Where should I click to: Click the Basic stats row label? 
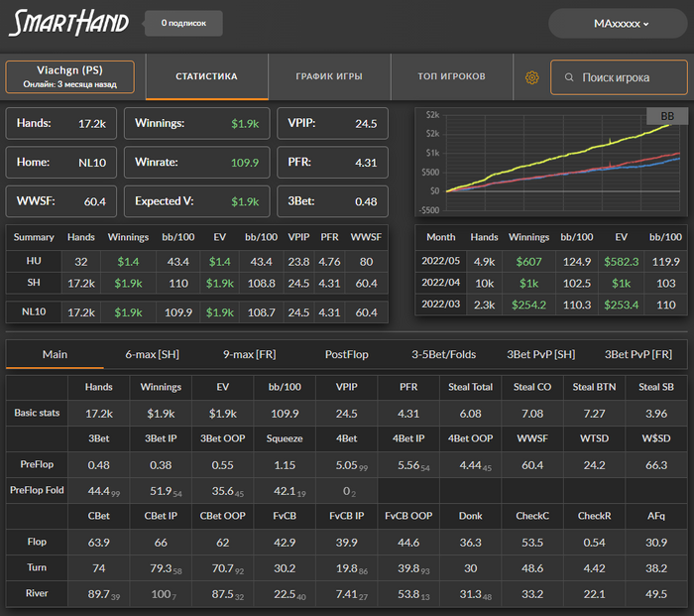[37, 413]
